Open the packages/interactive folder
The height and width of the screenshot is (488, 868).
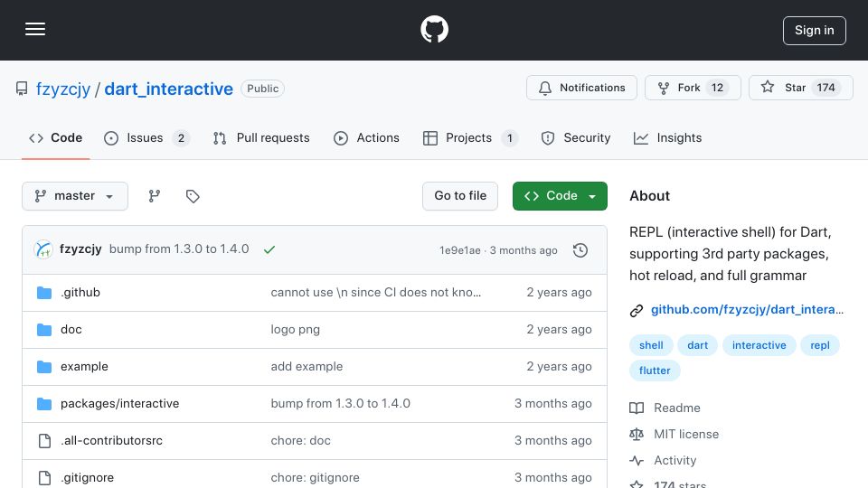tap(119, 403)
